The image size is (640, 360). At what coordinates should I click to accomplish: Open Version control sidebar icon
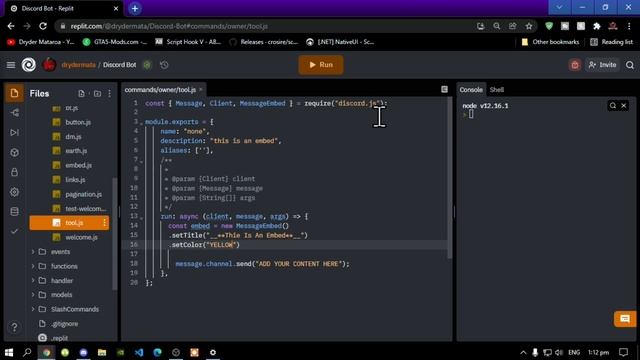pos(14,113)
